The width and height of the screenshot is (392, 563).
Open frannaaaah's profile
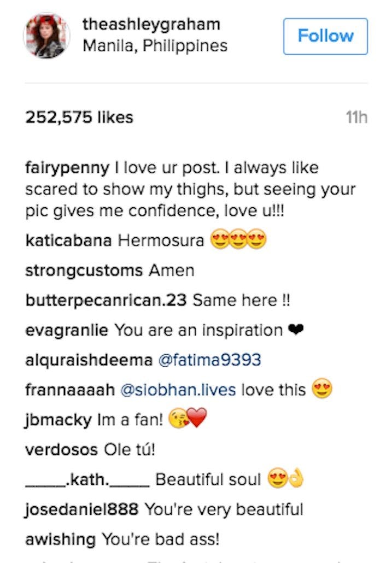(x=69, y=390)
